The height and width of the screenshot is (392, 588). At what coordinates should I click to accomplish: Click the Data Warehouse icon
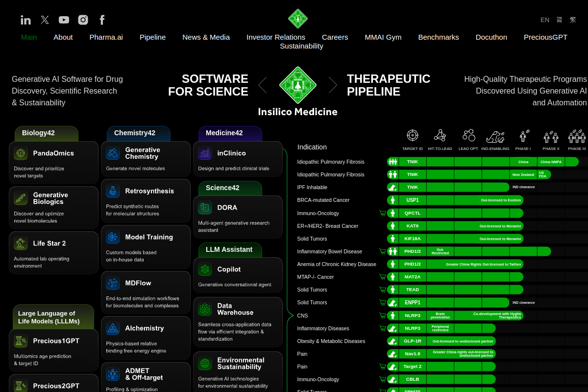(x=205, y=309)
